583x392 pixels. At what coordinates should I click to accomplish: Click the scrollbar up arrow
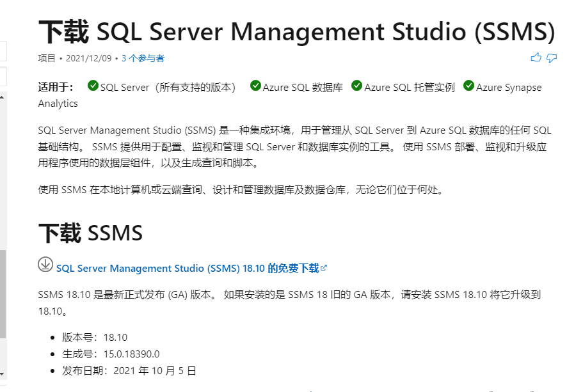(x=2, y=97)
